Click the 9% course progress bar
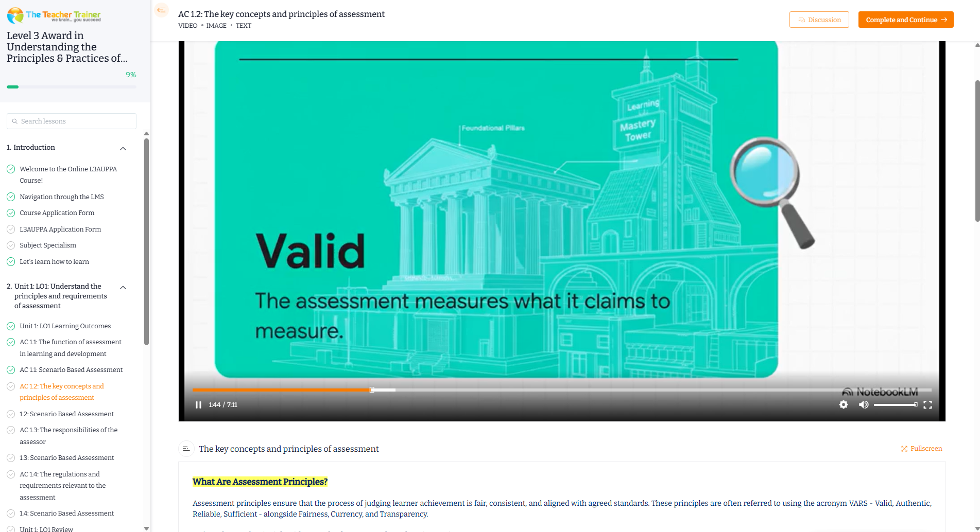The width and height of the screenshot is (980, 532). pos(72,87)
